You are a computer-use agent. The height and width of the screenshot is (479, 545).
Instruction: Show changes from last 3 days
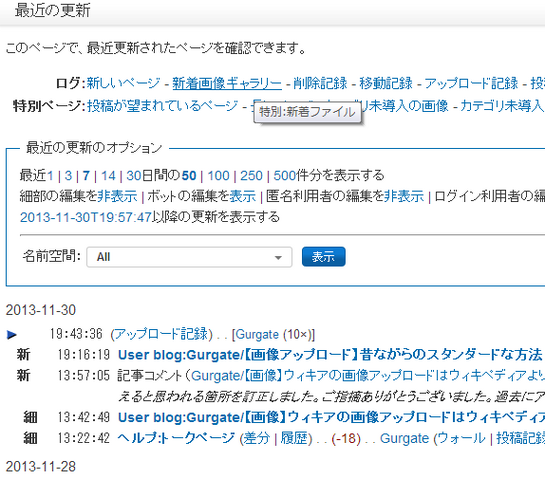(x=68, y=176)
